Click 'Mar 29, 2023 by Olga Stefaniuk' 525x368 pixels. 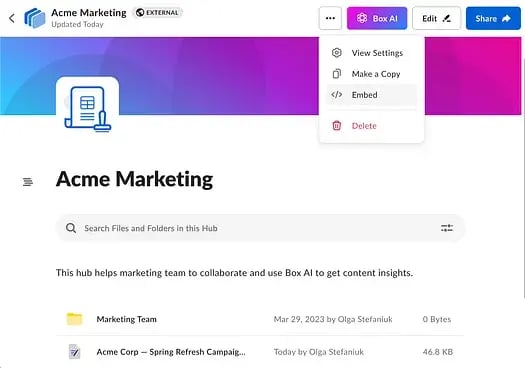pos(333,319)
